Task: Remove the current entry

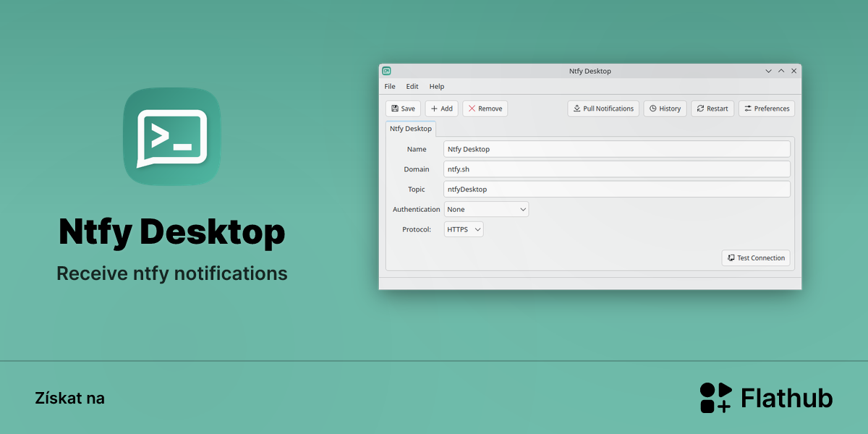Action: click(x=485, y=109)
